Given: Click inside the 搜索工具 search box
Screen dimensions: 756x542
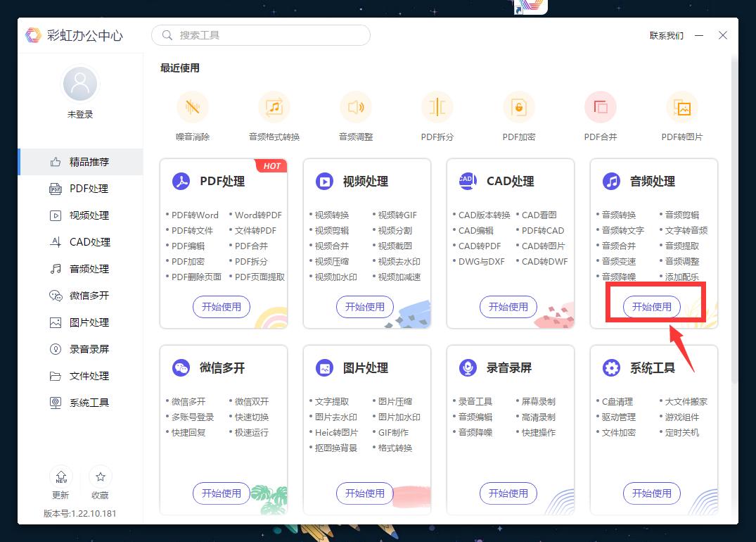Looking at the screenshot, I should point(260,34).
